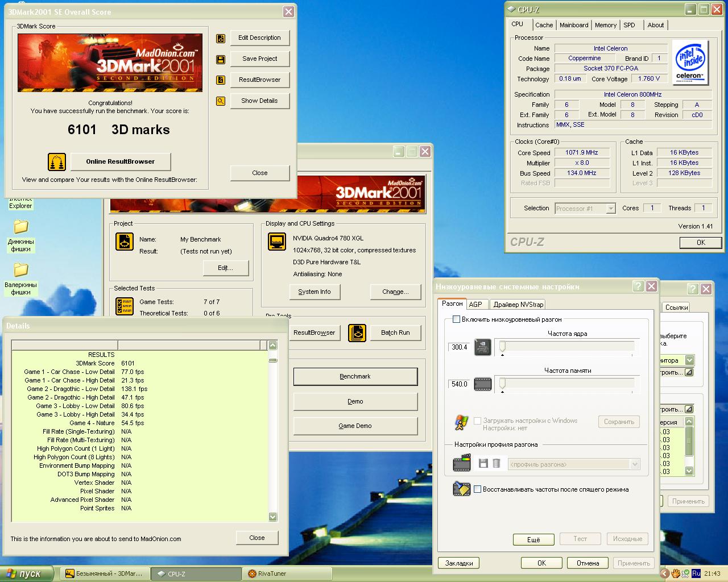
Task: Click the core clock 300.4 value field
Action: [x=459, y=347]
